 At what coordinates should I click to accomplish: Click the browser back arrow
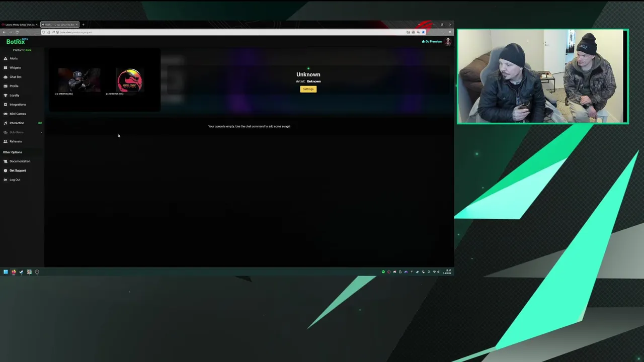(4, 32)
